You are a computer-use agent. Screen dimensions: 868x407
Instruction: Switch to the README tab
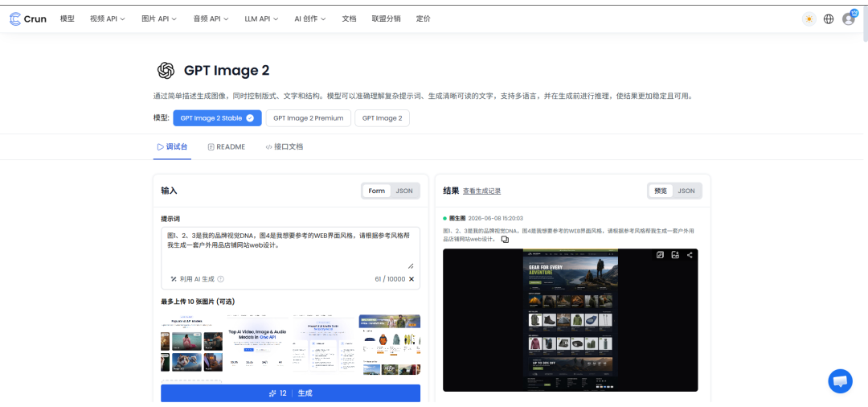click(x=227, y=146)
